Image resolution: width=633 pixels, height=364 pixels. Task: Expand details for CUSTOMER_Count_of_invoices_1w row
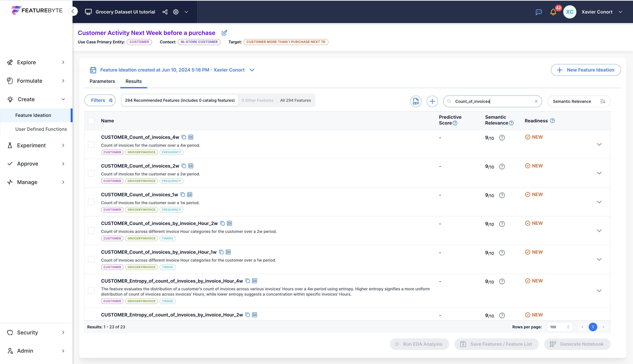[x=599, y=202]
